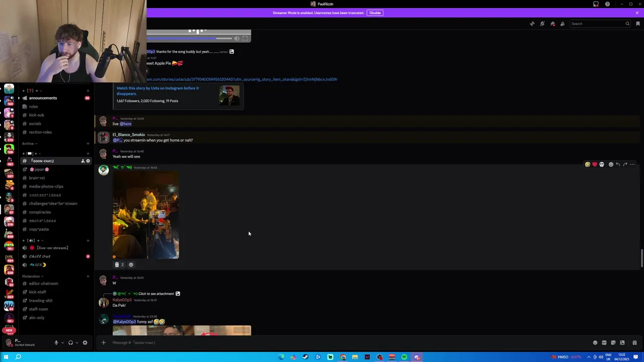Screen dimensions: 644x362
Task: Open the Help question mark icon
Action: point(607,4)
